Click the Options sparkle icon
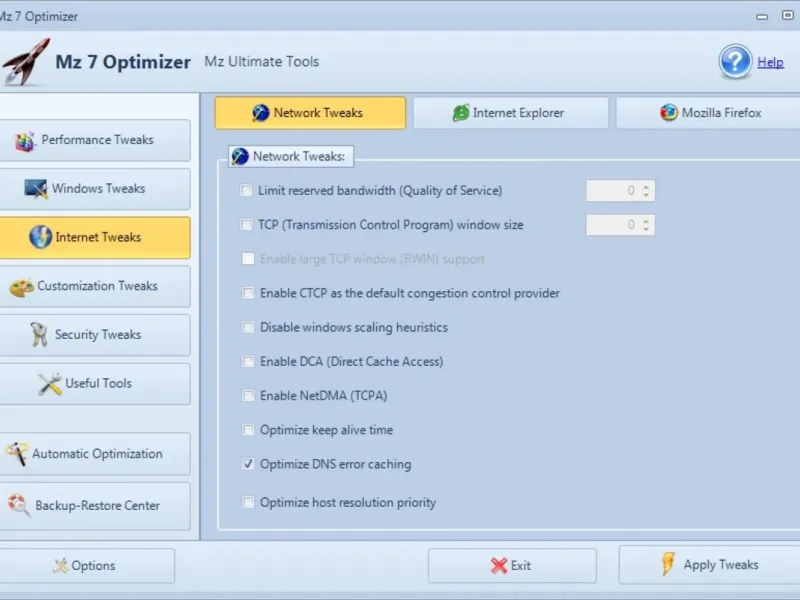800x600 pixels. [x=61, y=565]
